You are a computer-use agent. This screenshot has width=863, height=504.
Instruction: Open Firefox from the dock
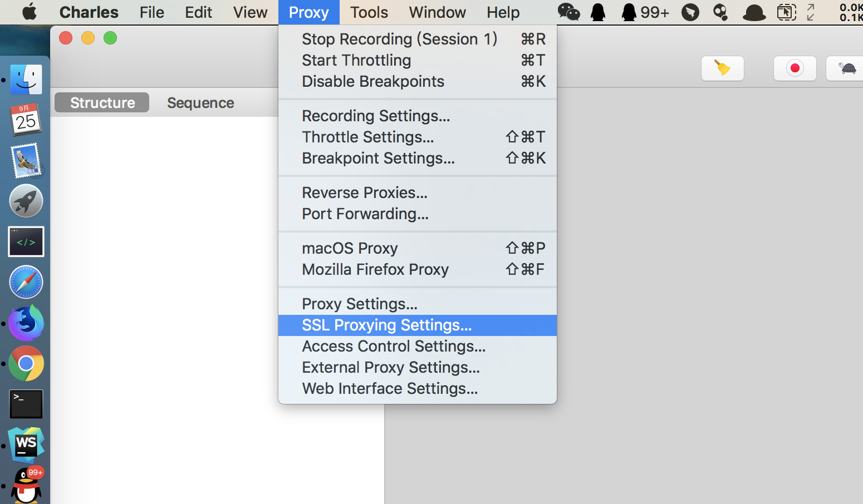(26, 323)
